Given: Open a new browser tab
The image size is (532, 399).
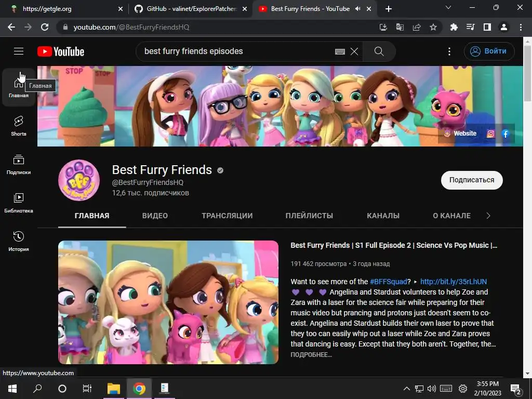Looking at the screenshot, I should 389,9.
